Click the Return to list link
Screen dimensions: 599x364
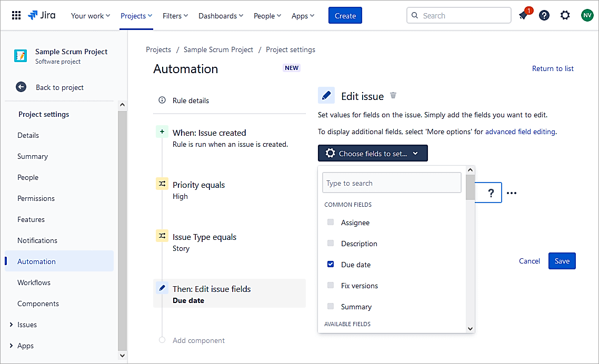(x=553, y=68)
